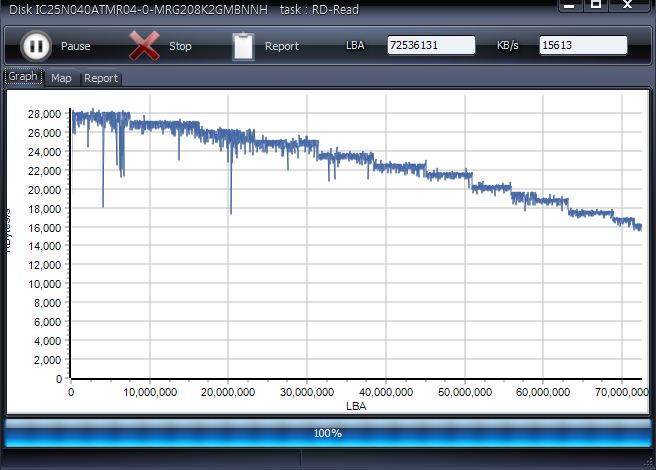Viewport: 656px width, 470px height.
Task: Click the 14,000 y-axis label
Action: 45,246
